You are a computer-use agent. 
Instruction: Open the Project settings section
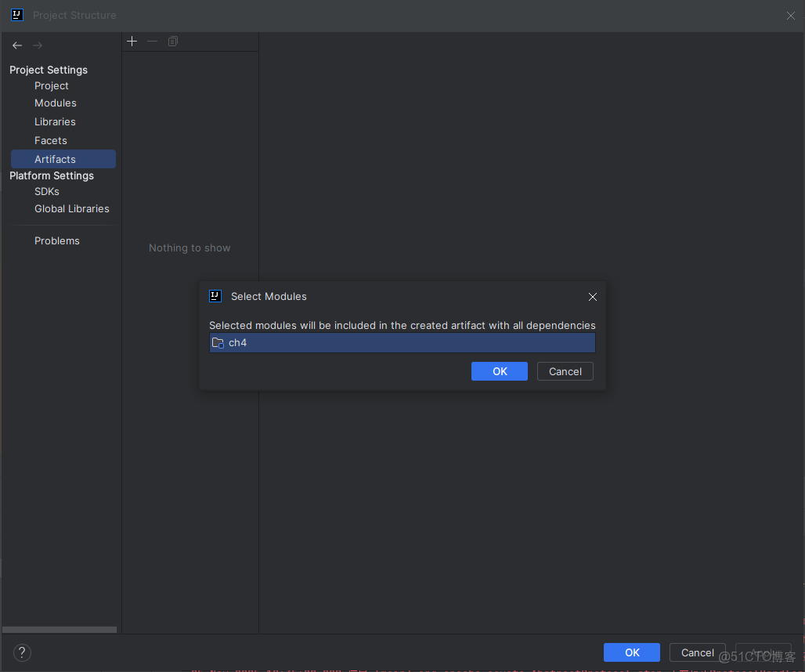pyautogui.click(x=52, y=86)
